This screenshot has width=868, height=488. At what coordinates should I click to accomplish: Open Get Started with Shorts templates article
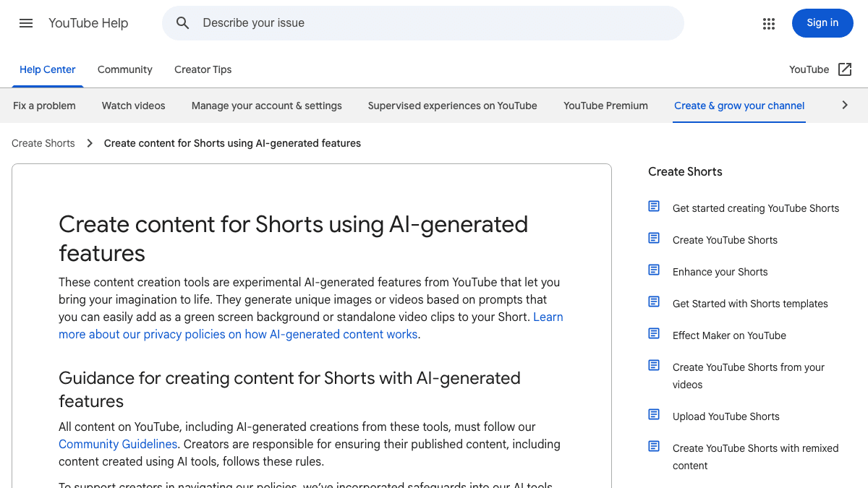[750, 304]
